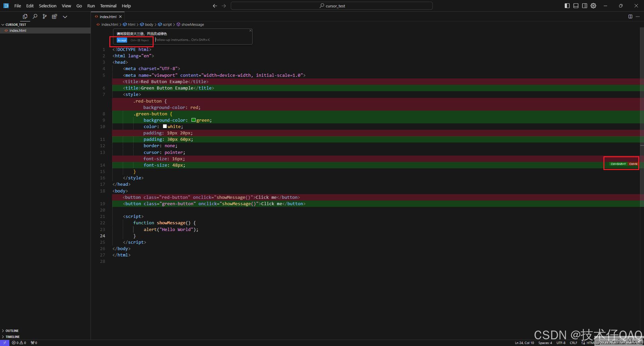Click the follow-up instructions input field
644x346 pixels.
[x=201, y=40]
